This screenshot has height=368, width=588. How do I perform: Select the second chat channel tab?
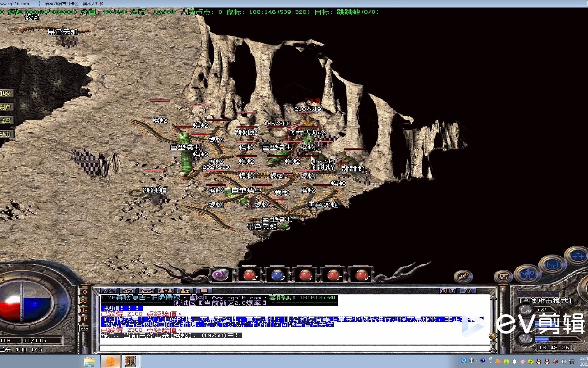[128, 291]
